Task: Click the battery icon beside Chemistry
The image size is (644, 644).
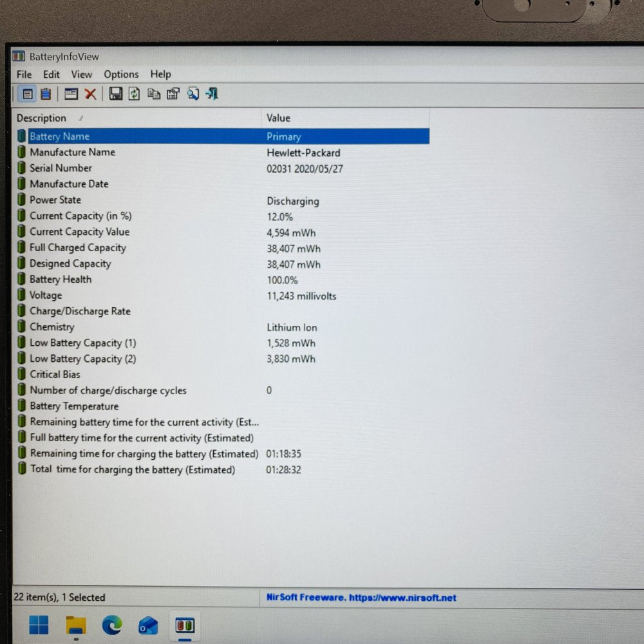Action: coord(21,327)
